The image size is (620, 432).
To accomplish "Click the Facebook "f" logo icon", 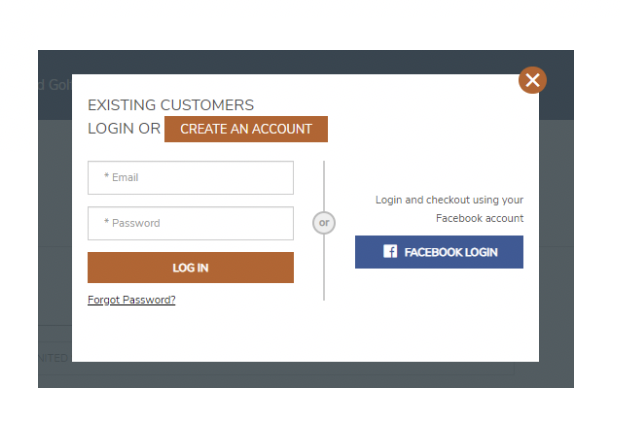I will point(390,251).
